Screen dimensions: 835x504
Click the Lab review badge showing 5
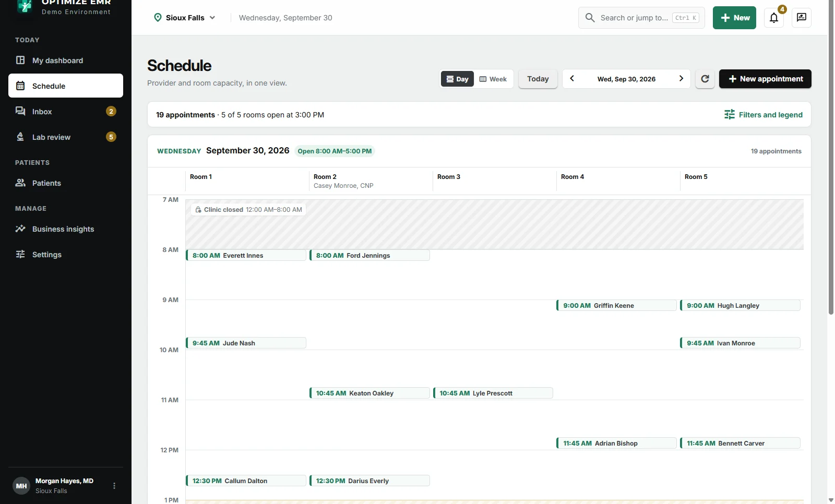tap(111, 137)
